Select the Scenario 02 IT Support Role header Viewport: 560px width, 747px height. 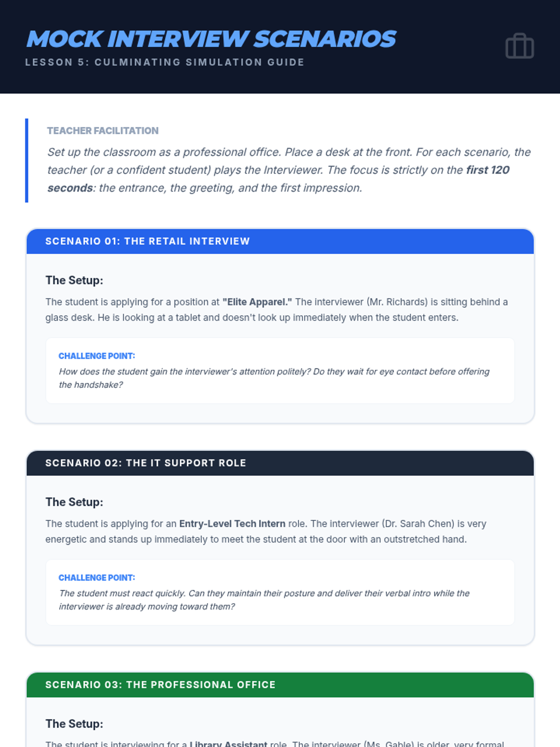coord(280,463)
